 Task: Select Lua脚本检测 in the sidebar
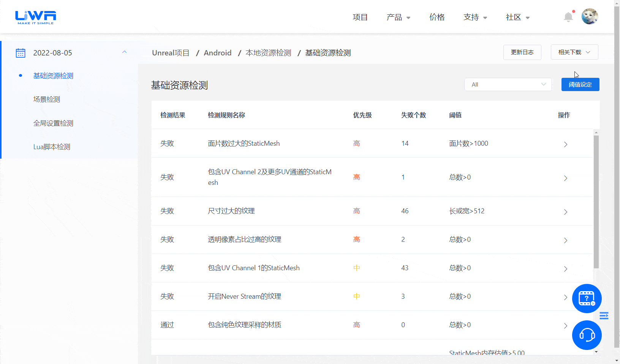click(52, 147)
